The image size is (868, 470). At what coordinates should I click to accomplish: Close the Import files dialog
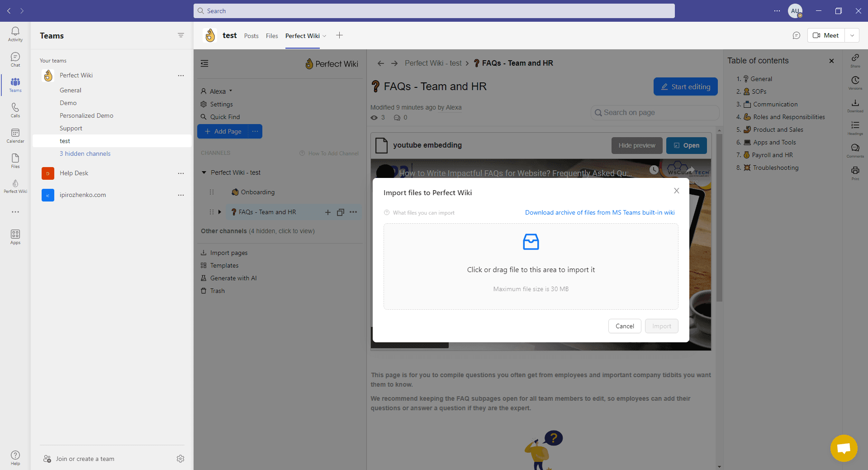click(677, 191)
